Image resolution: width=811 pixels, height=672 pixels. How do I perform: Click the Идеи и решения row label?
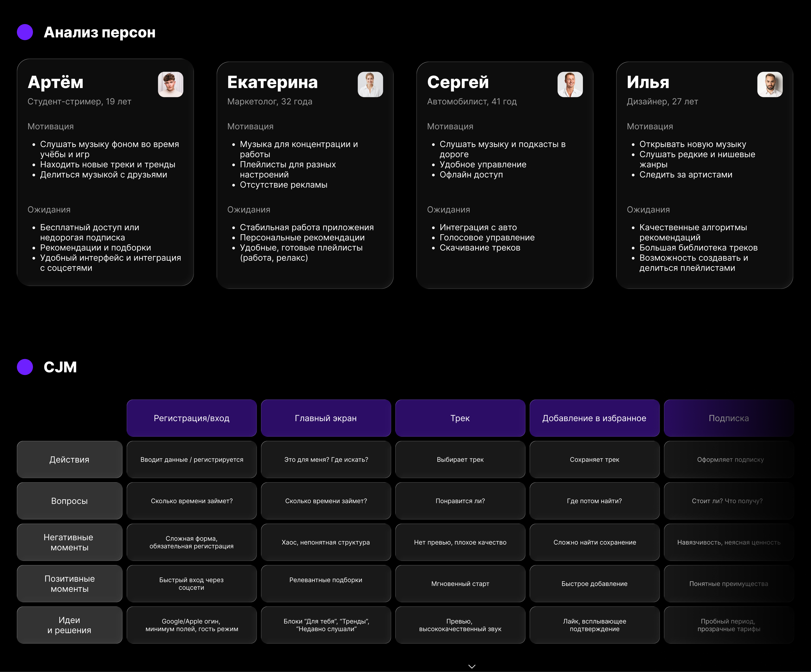click(69, 625)
